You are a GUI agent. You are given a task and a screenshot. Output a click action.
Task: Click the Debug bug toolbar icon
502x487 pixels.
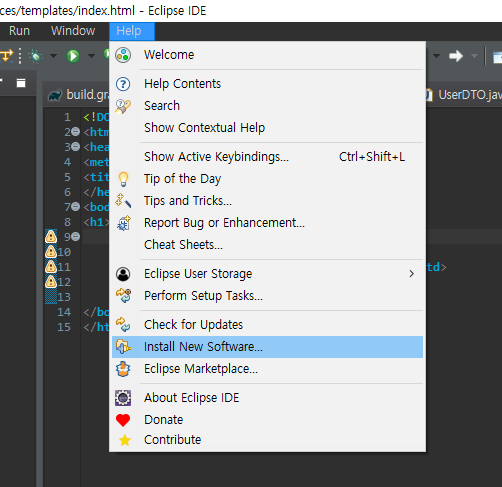click(x=36, y=56)
